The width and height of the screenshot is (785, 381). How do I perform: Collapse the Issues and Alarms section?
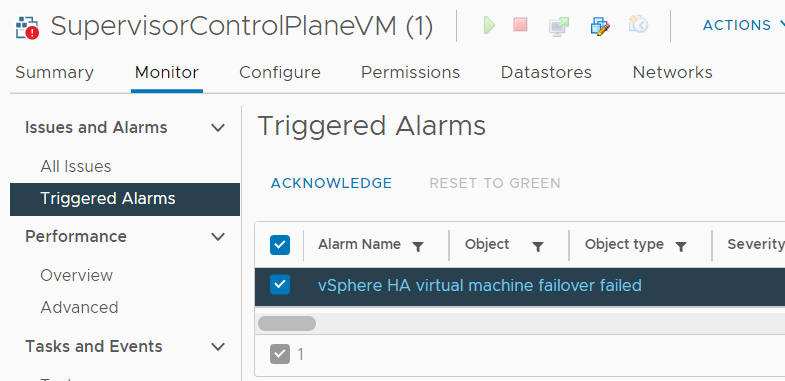(x=218, y=128)
